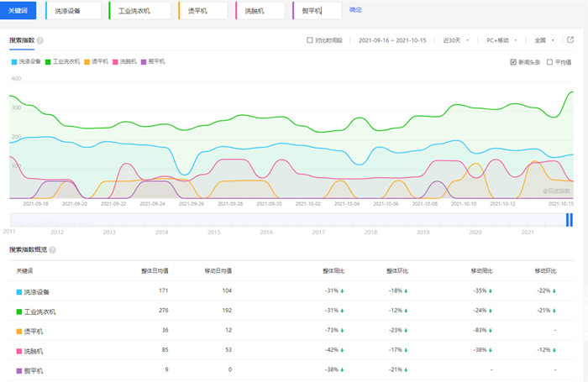Image resolution: width=588 pixels, height=382 pixels.
Task: Select the 搜索指数 section tab
Action: tap(21, 40)
